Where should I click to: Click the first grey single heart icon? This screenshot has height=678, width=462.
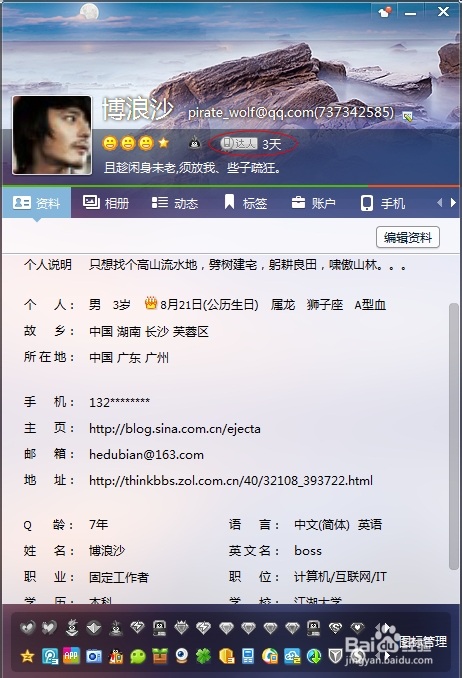[x=28, y=627]
